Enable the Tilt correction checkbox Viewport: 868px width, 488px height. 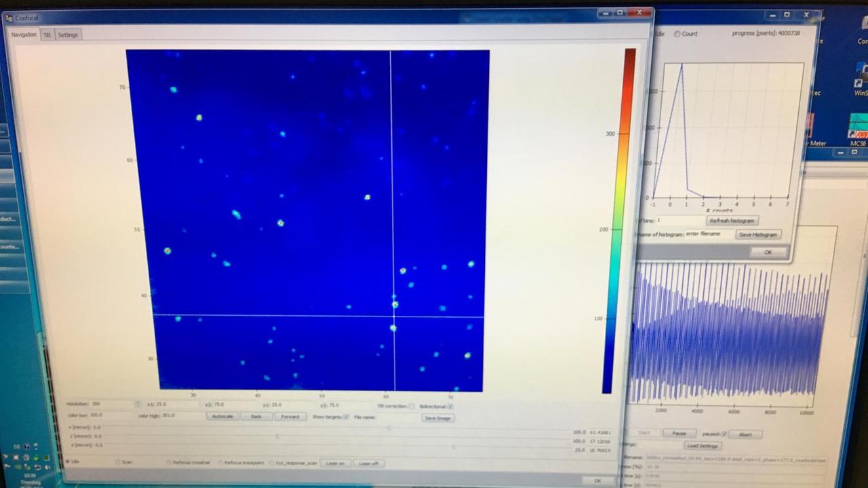pos(411,406)
